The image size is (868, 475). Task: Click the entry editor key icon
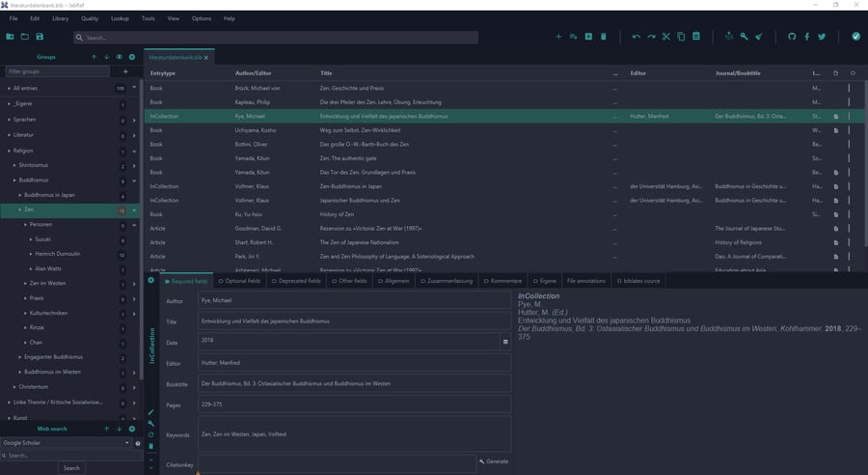click(150, 424)
